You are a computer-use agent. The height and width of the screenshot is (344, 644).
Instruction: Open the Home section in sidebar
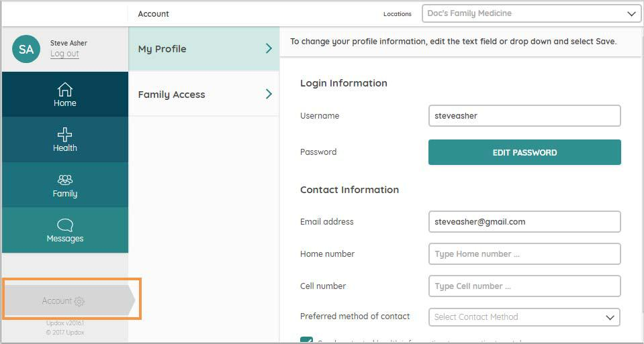pyautogui.click(x=65, y=95)
